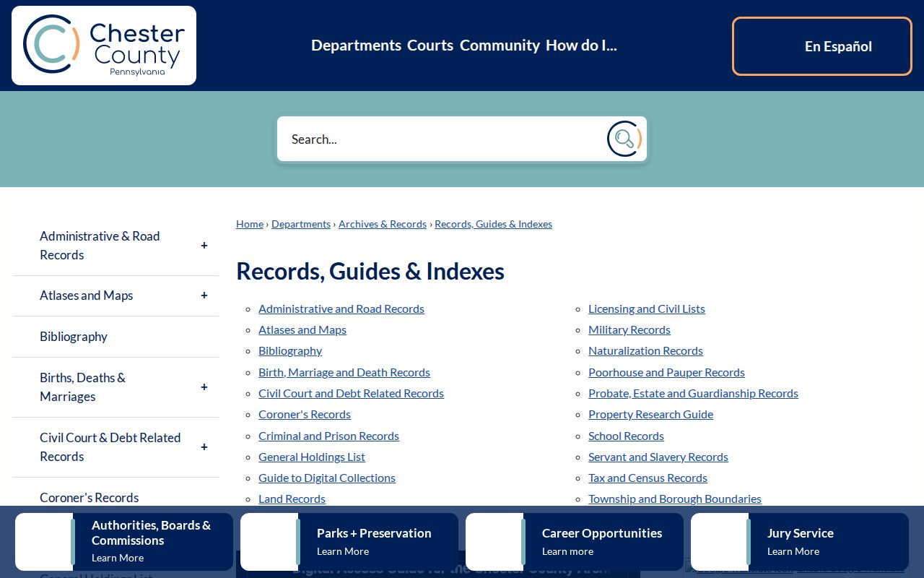Open Authorities, Boards & Commissions card

pyautogui.click(x=124, y=542)
